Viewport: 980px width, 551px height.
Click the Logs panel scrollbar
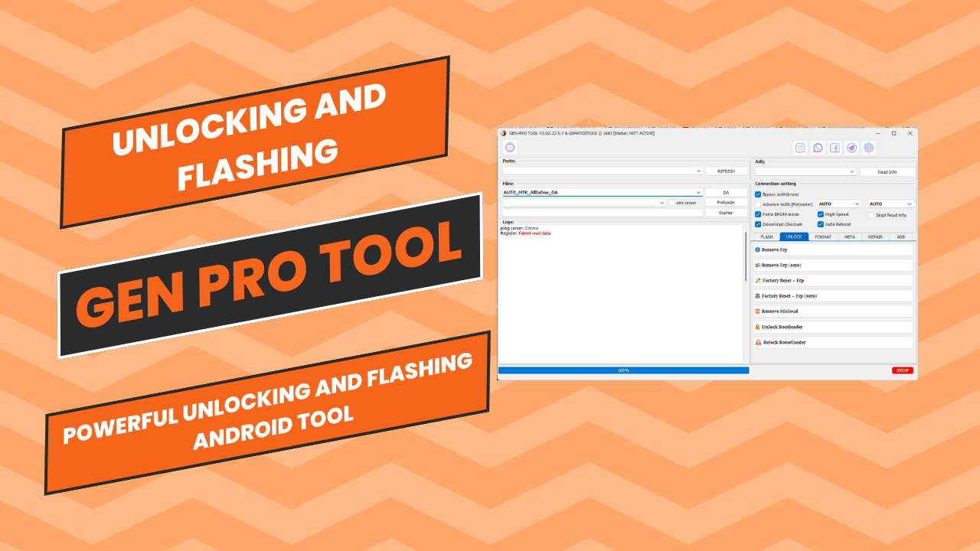click(x=746, y=256)
